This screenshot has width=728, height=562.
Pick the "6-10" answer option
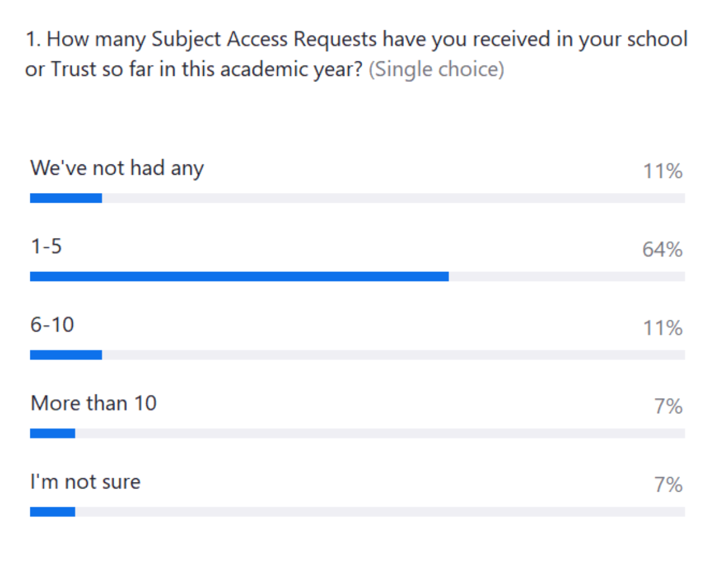click(52, 325)
